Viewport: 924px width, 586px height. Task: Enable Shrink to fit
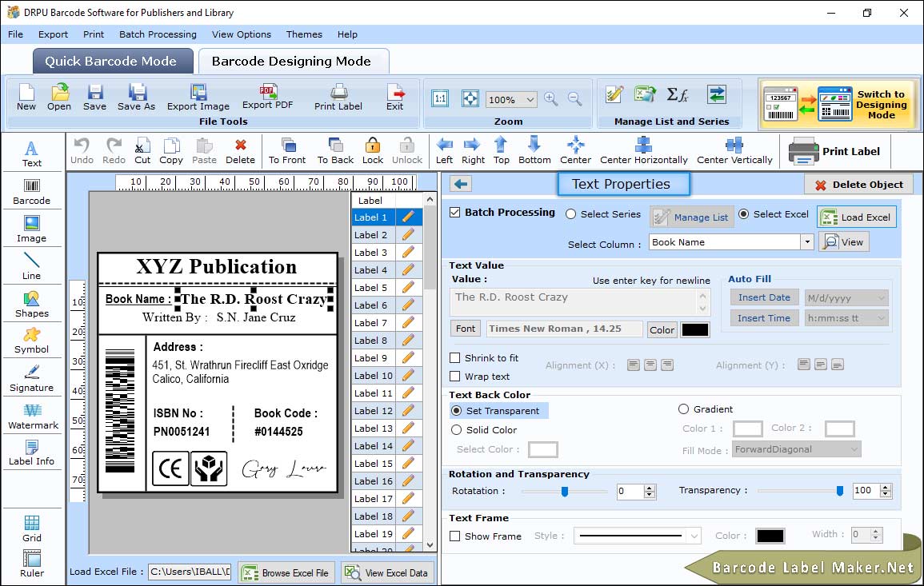pos(455,358)
